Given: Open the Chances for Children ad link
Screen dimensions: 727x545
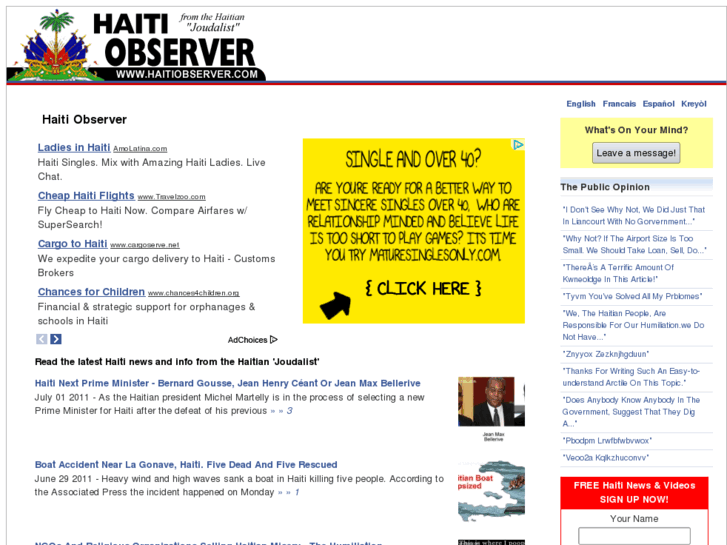Looking at the screenshot, I should 91,292.
